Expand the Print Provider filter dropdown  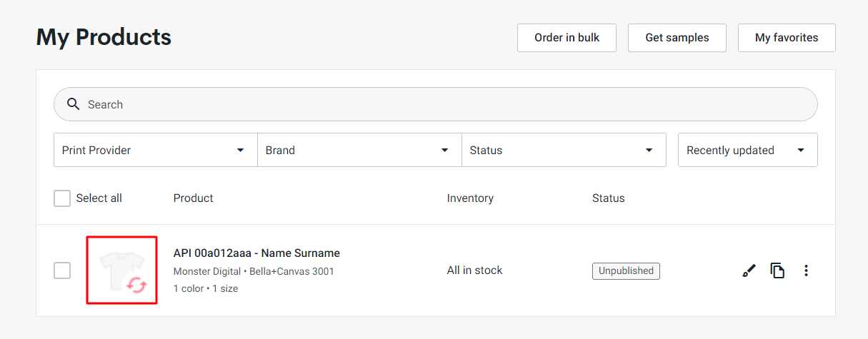coord(156,150)
